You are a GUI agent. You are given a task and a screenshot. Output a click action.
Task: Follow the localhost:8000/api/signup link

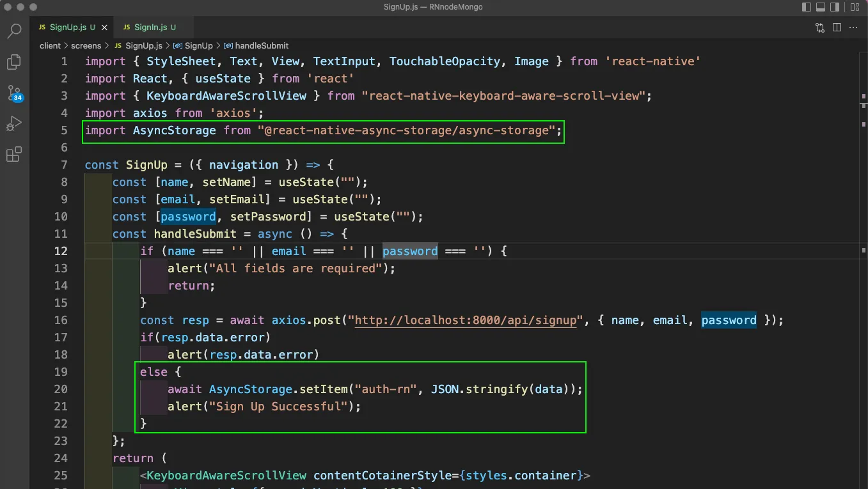(466, 320)
